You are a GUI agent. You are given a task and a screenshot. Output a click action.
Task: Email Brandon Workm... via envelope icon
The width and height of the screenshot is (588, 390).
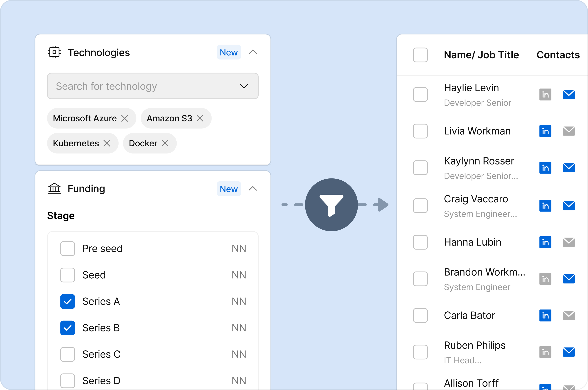pos(569,279)
